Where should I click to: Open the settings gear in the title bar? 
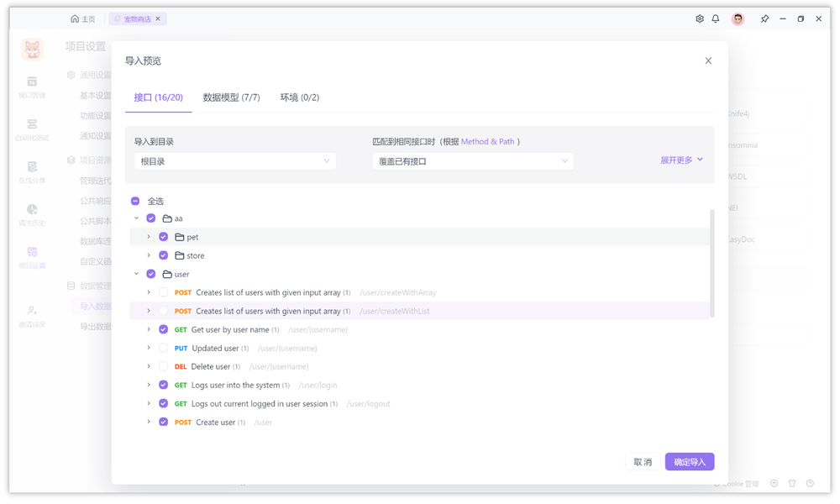[699, 18]
